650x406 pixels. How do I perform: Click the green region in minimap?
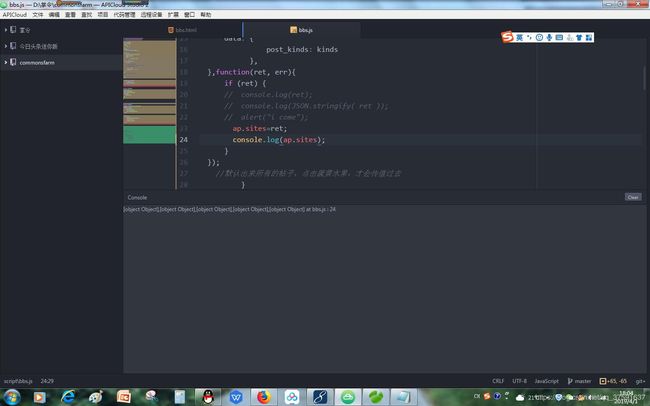click(149, 135)
